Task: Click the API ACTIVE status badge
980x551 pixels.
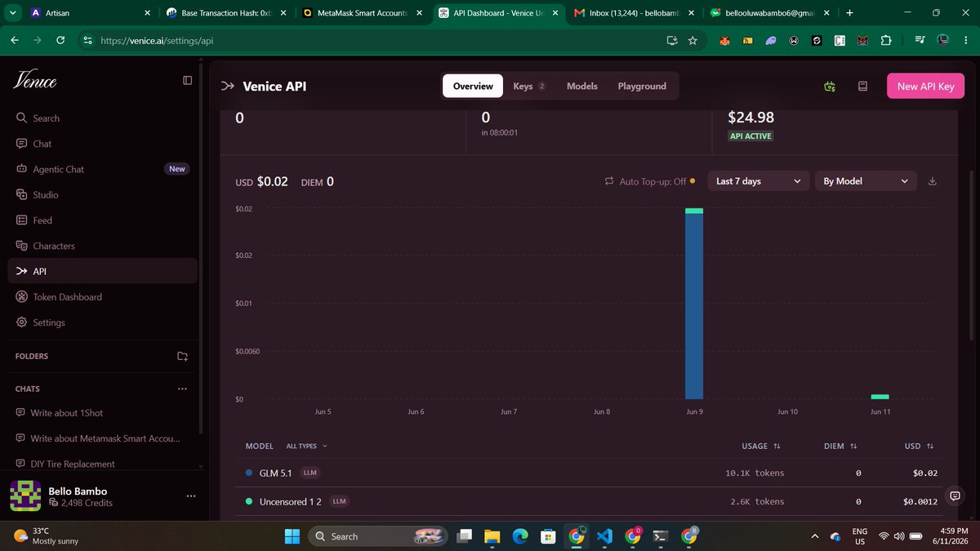Action: [751, 136]
